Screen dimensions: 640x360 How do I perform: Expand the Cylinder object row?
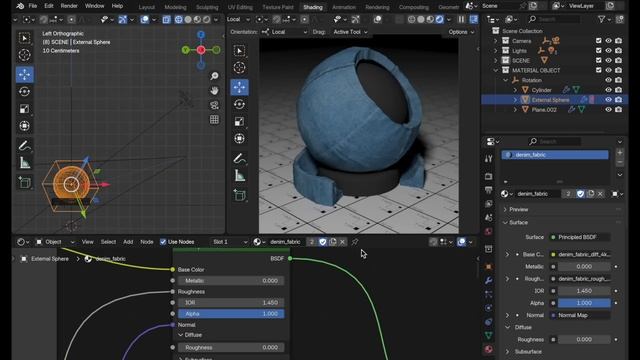coord(515,90)
